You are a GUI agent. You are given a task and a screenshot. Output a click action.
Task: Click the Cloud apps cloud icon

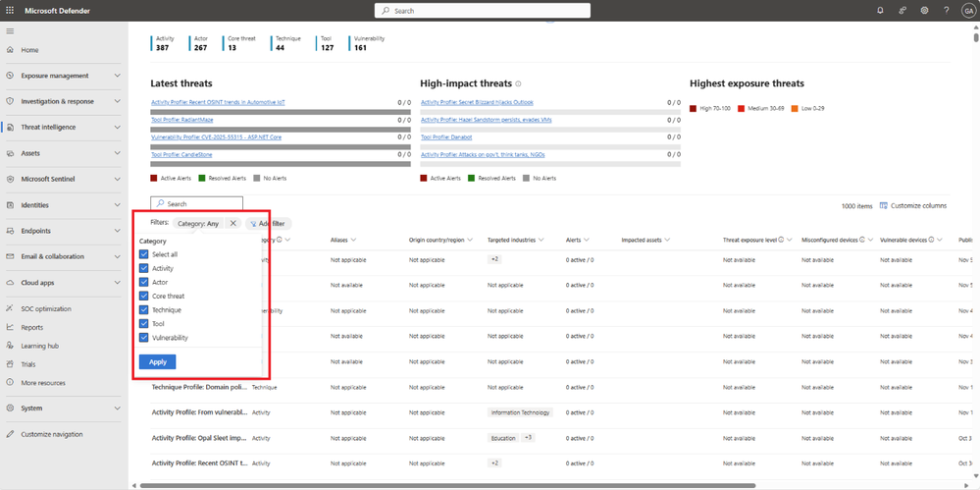click(x=10, y=283)
